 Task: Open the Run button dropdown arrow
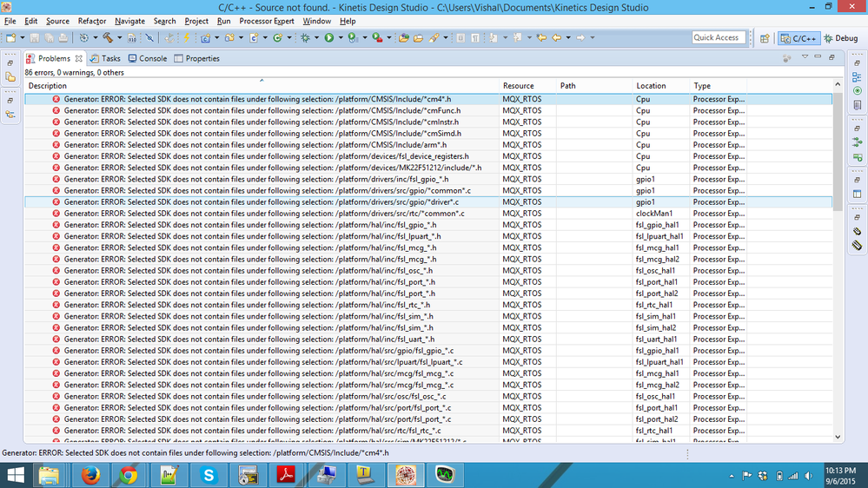point(341,37)
